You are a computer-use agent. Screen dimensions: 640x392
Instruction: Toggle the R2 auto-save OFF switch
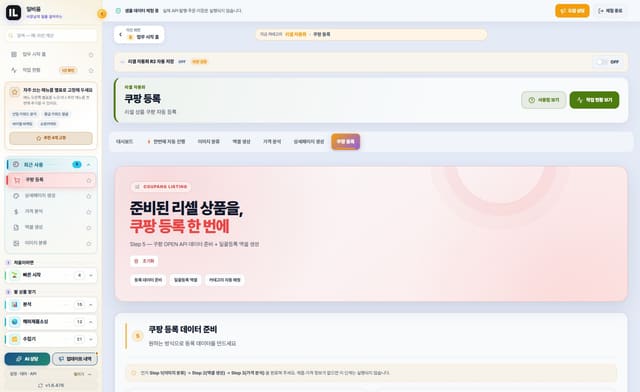click(x=602, y=62)
